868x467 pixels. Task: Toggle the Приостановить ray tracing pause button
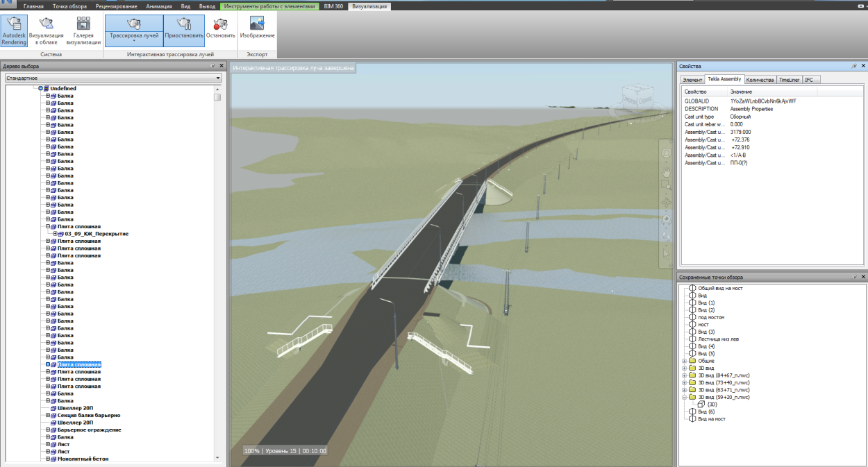point(184,29)
